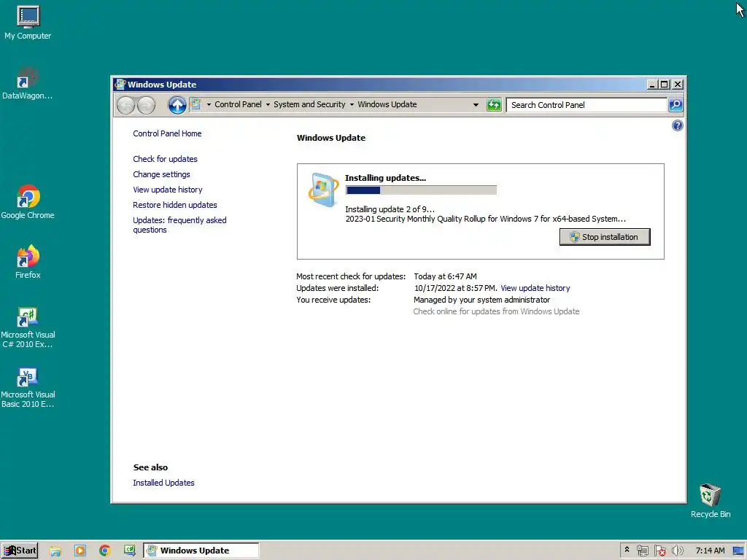Open Microsoft Visual Basic 2010 Express shortcut
This screenshot has width=747, height=560.
[28, 388]
